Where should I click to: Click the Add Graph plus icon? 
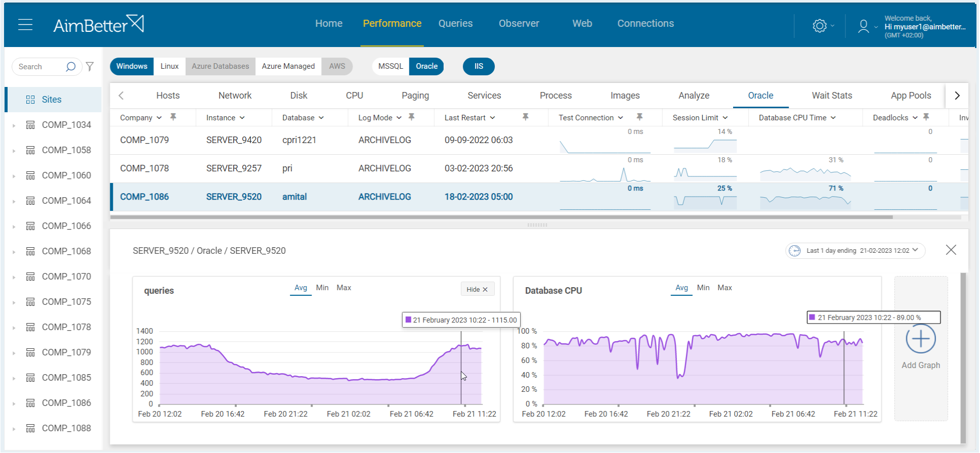(x=921, y=339)
